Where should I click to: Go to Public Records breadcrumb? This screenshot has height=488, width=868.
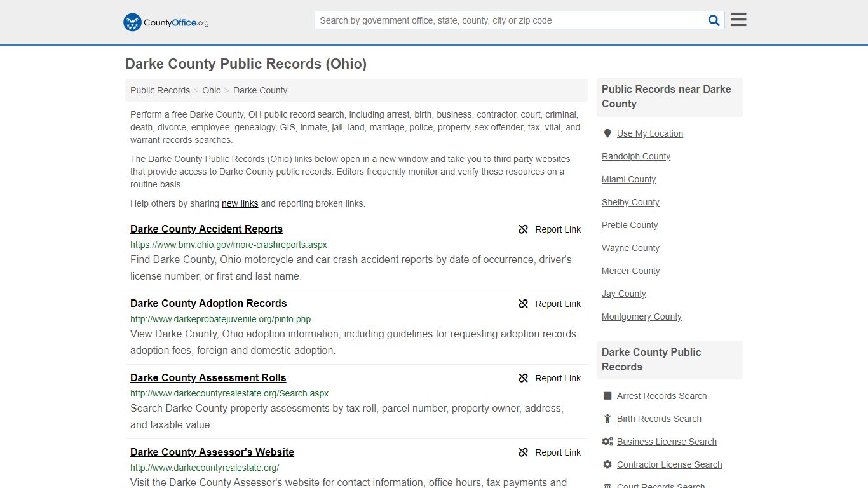160,90
